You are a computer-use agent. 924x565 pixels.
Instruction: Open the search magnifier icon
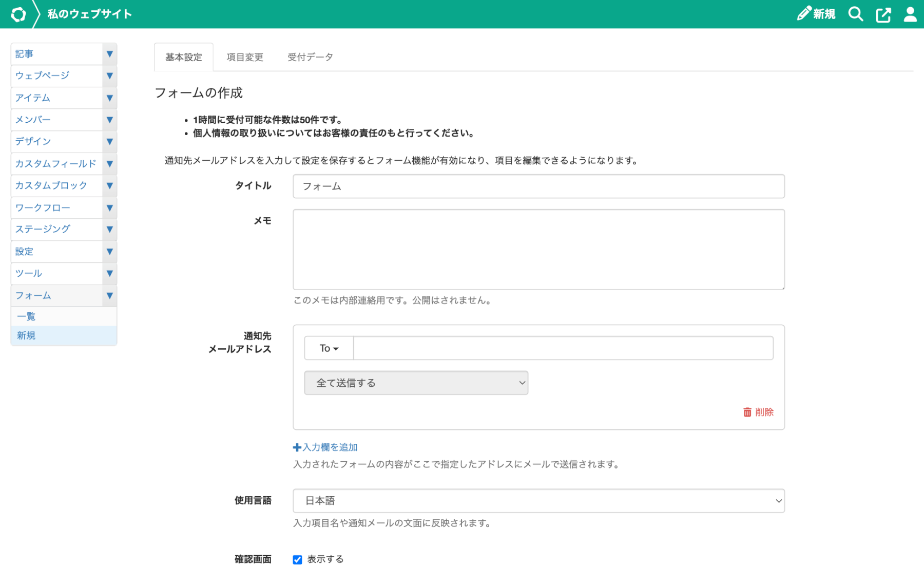click(855, 14)
